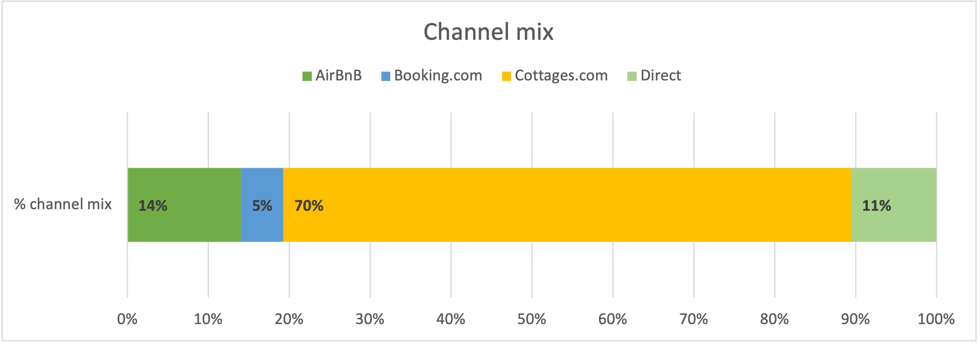Image resolution: width=980 pixels, height=344 pixels.
Task: Click the yellow Cottages.com legend swatch
Action: [x=506, y=76]
